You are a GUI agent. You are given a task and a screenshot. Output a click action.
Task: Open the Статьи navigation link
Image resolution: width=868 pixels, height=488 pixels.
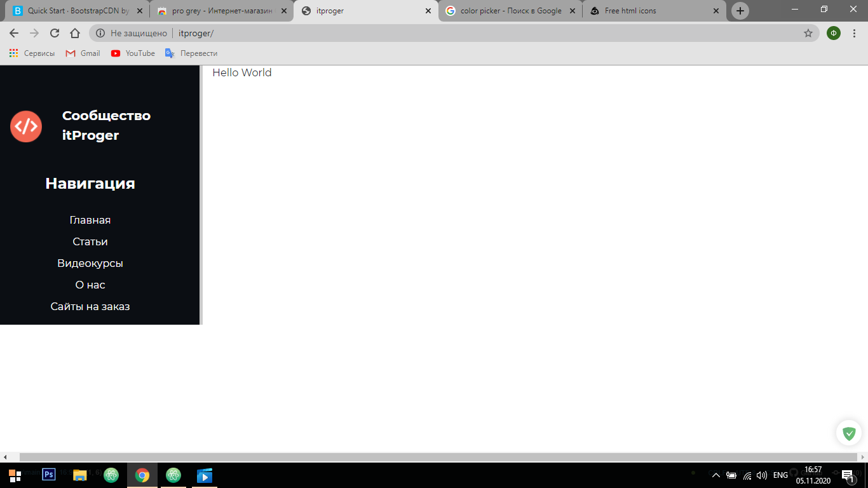(x=90, y=241)
